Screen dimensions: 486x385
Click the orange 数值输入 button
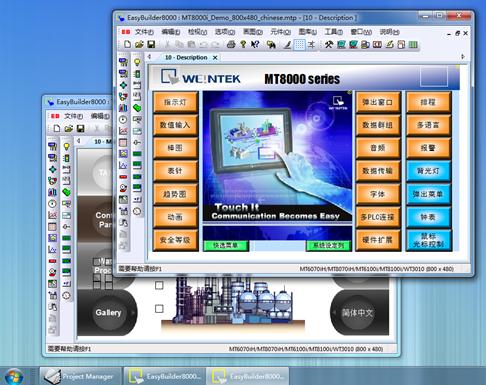(175, 125)
